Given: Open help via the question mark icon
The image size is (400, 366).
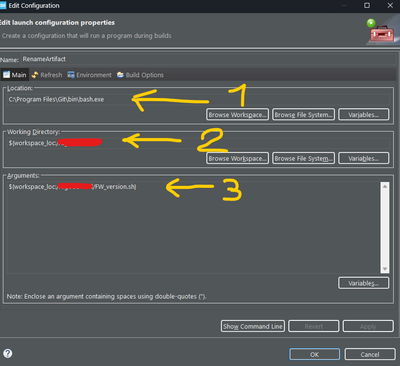Looking at the screenshot, I should click(8, 353).
